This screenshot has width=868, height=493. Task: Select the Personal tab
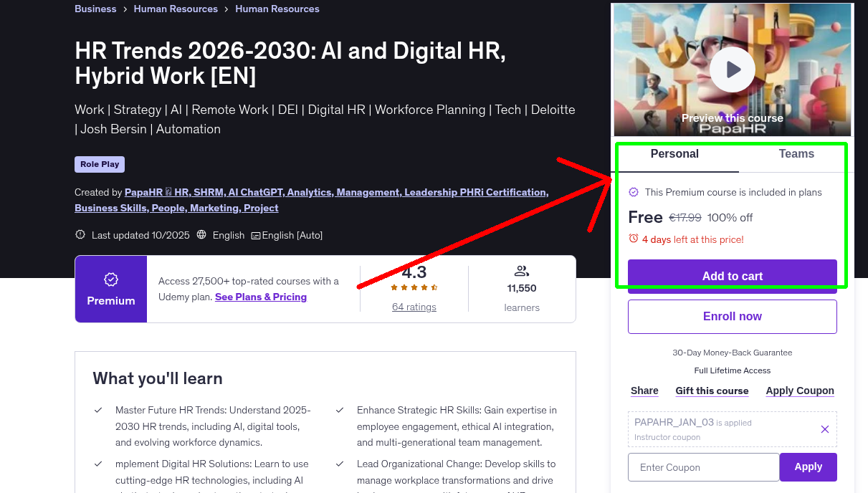point(674,153)
